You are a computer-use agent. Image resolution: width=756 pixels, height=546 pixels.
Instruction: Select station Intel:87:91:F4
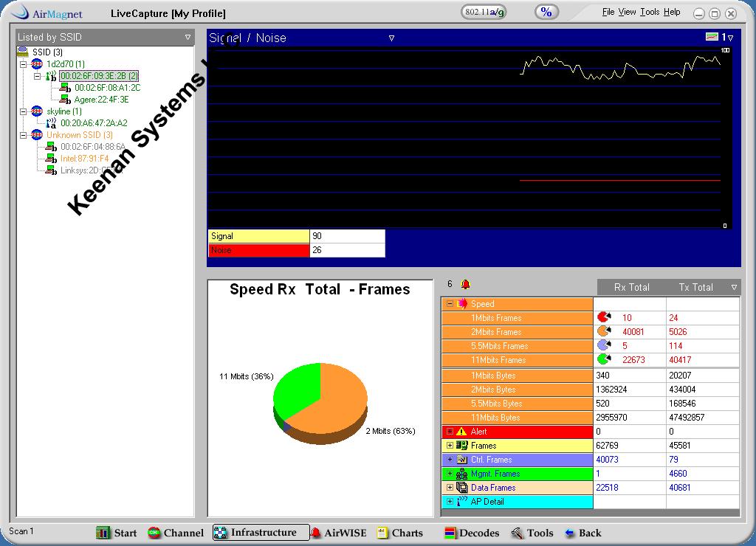84,159
